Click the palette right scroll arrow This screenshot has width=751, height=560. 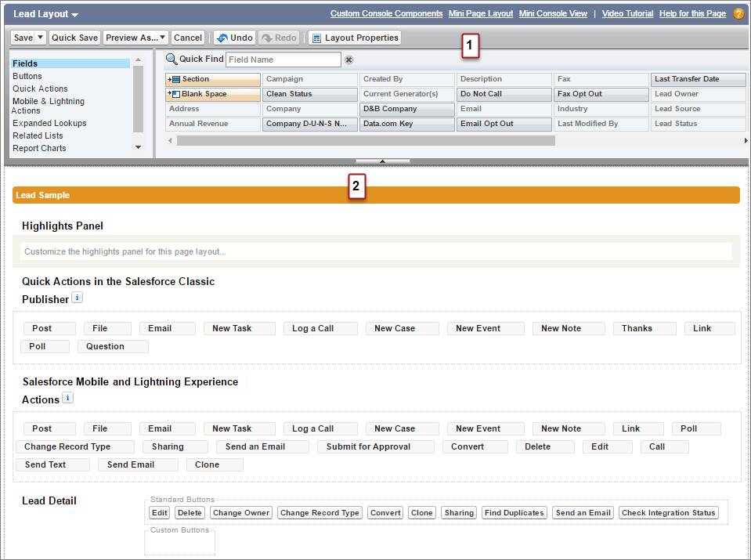coord(746,140)
